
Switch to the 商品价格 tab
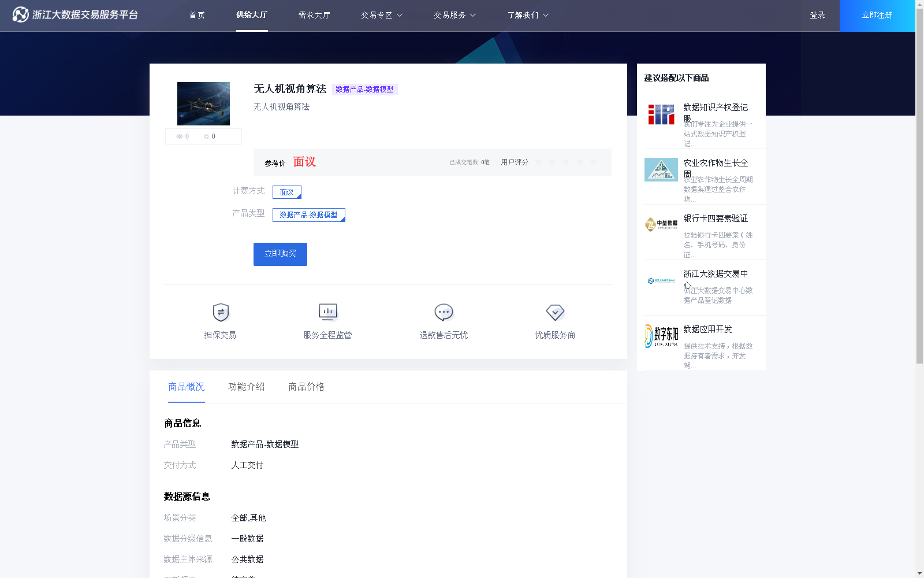pyautogui.click(x=307, y=387)
